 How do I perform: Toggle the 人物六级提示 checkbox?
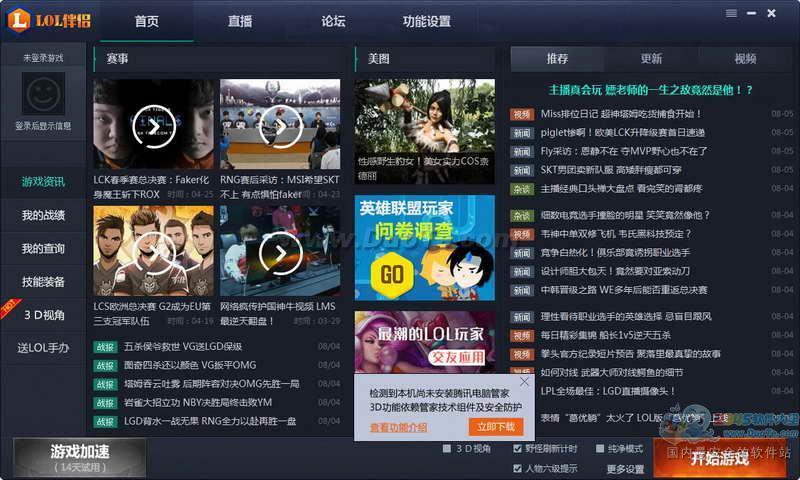tap(517, 468)
